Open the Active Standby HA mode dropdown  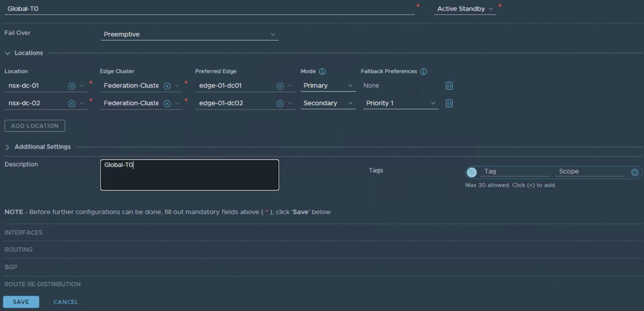[x=465, y=9]
